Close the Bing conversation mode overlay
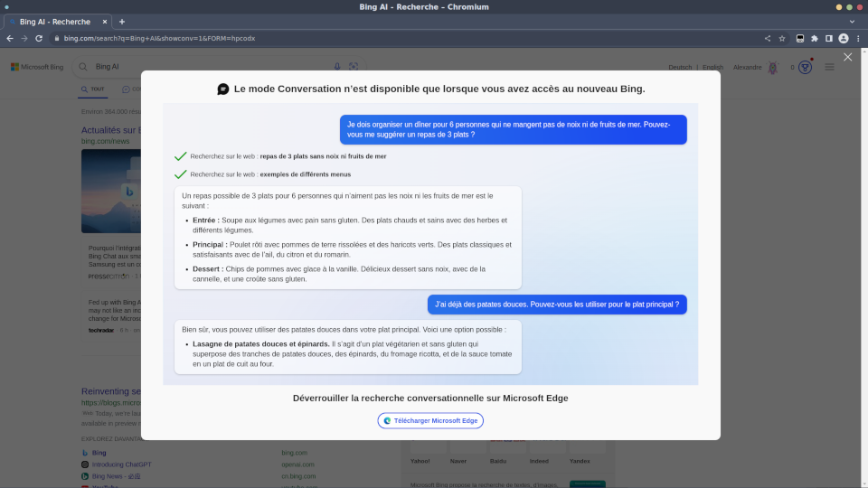This screenshot has width=868, height=488. pyautogui.click(x=847, y=57)
